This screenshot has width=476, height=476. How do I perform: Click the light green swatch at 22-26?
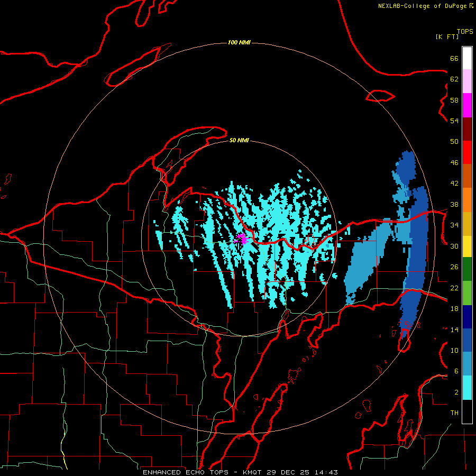point(467,293)
